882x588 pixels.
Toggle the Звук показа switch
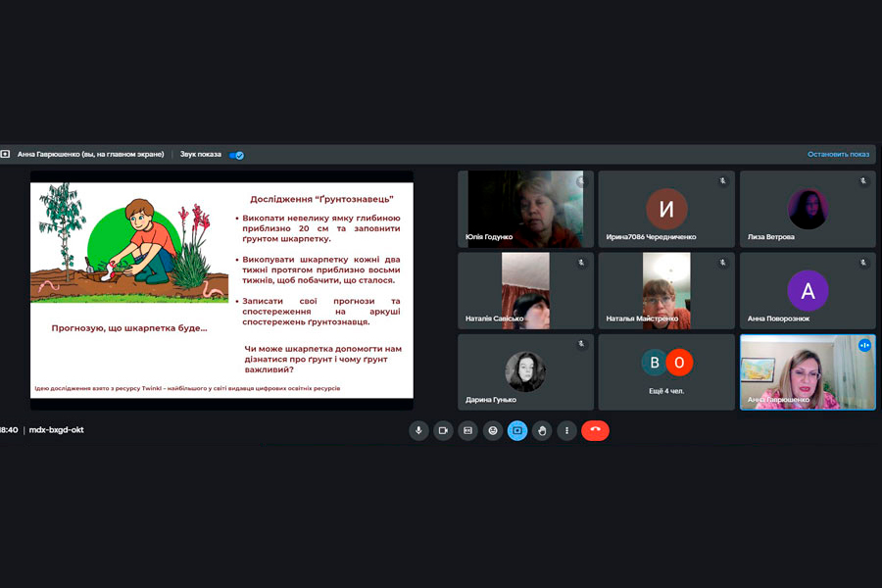(237, 155)
